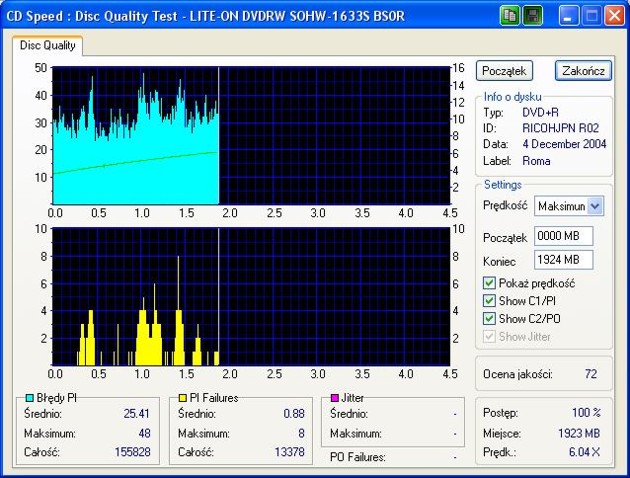The image size is (630, 478).
Task: Click the Zakończ button
Action: [x=583, y=71]
